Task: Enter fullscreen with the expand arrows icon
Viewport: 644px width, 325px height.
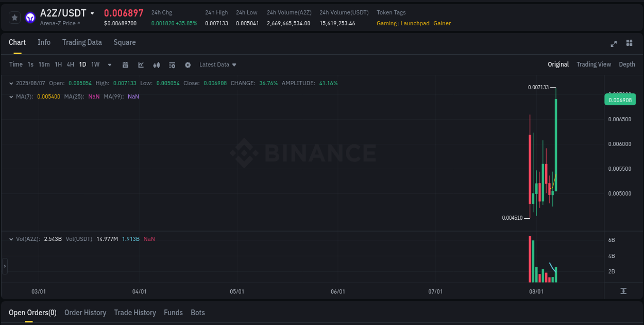Action: click(x=614, y=44)
